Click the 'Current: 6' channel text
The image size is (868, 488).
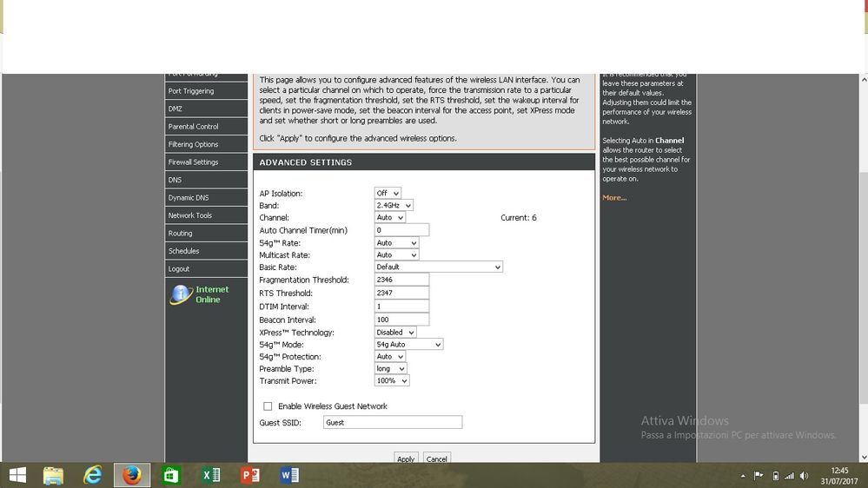pyautogui.click(x=518, y=217)
